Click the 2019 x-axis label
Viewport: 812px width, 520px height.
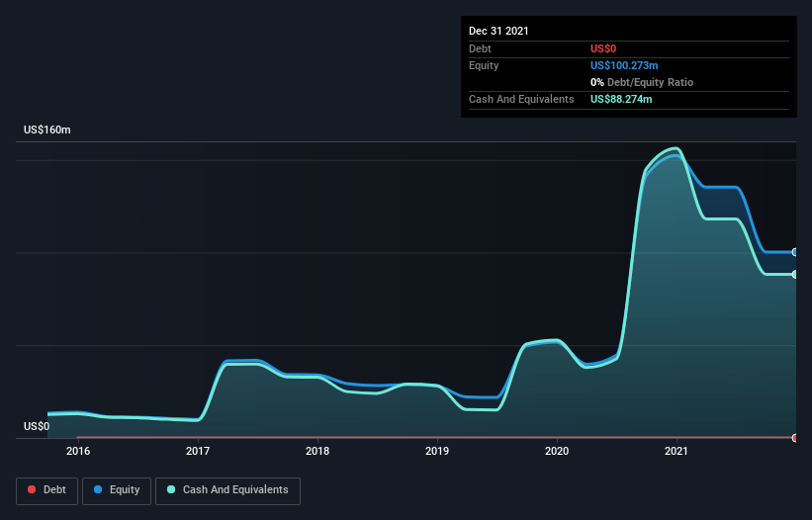coord(437,451)
